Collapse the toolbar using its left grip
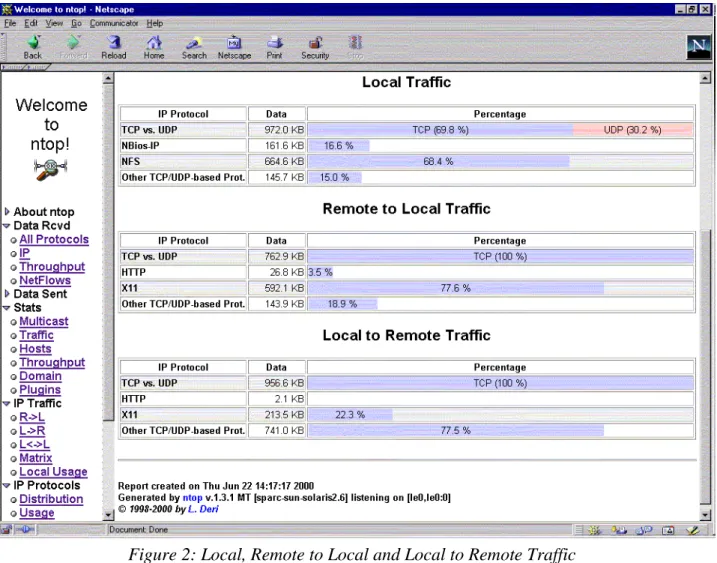This screenshot has width=717, height=563. [x=3, y=46]
